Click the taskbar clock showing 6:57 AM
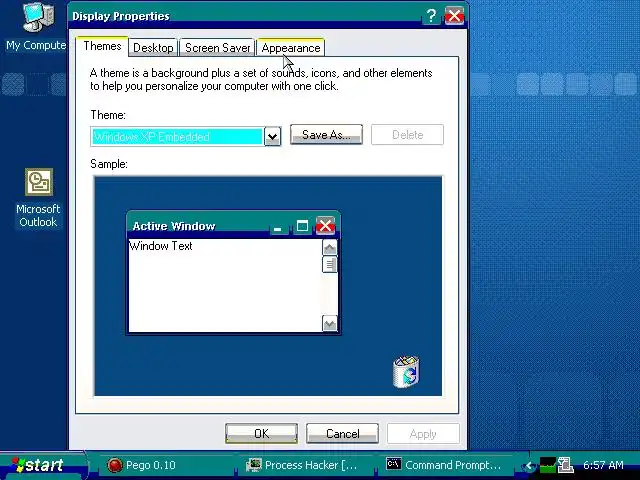This screenshot has height=480, width=640. click(603, 465)
